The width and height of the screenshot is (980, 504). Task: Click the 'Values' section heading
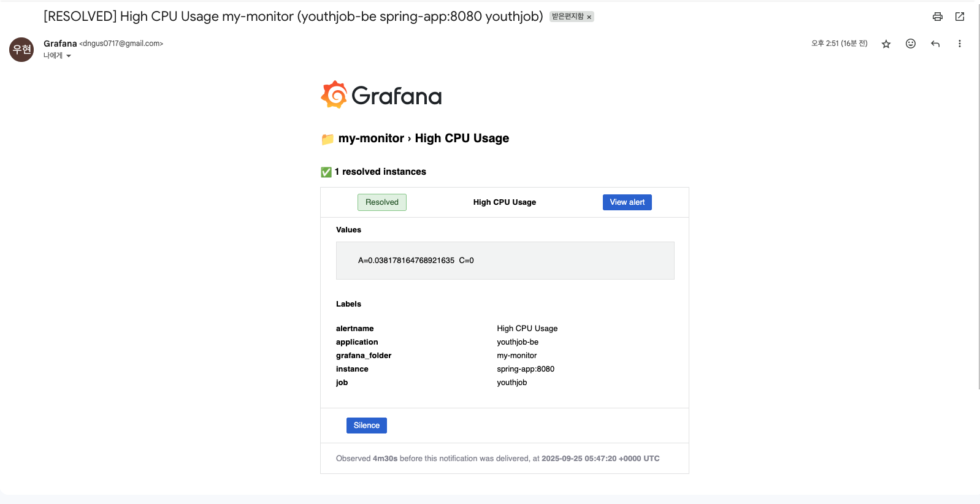pyautogui.click(x=348, y=230)
